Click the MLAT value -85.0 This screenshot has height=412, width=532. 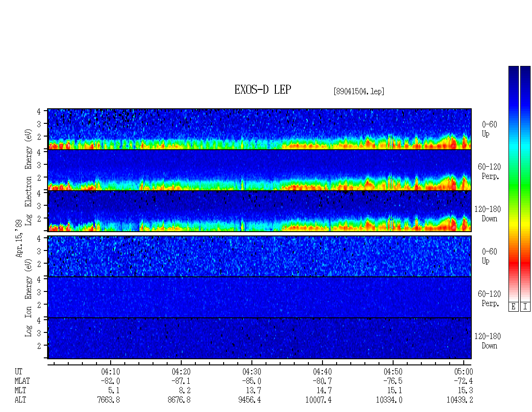(252, 381)
